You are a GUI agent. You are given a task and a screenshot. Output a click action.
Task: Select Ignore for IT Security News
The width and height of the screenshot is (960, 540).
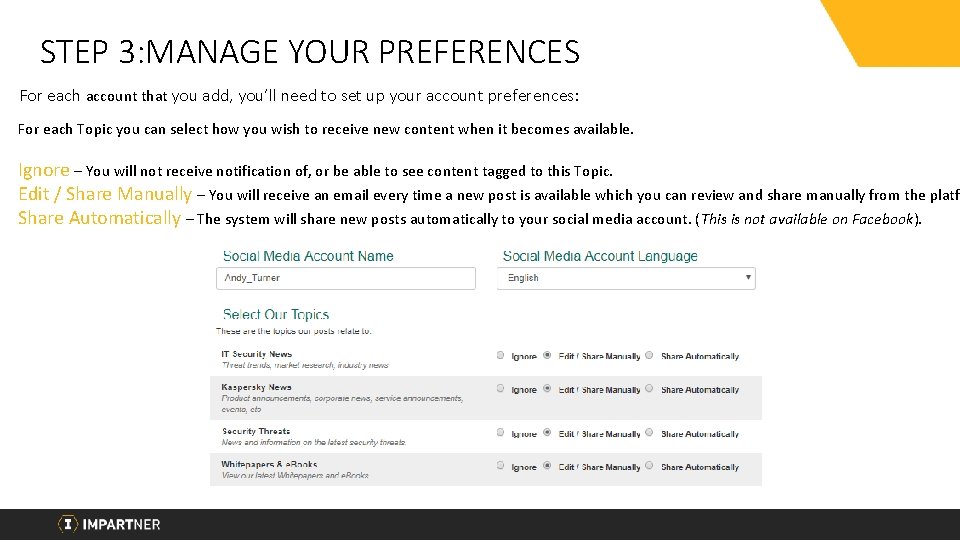coord(500,355)
